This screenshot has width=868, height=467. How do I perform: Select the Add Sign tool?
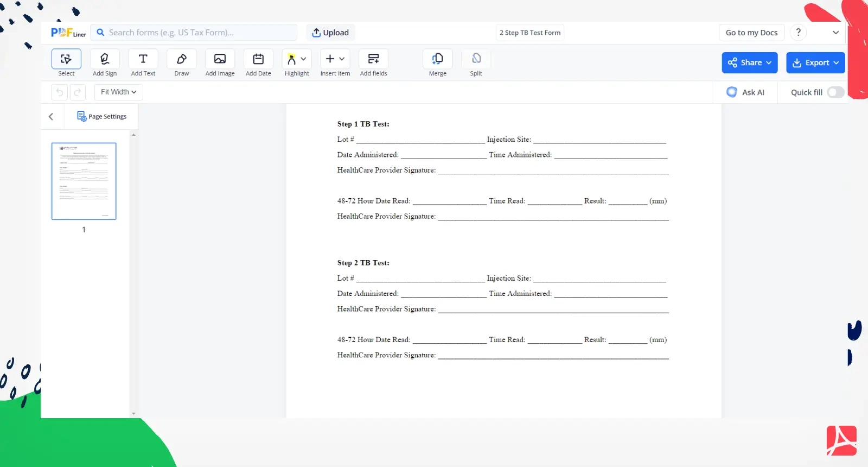(105, 59)
